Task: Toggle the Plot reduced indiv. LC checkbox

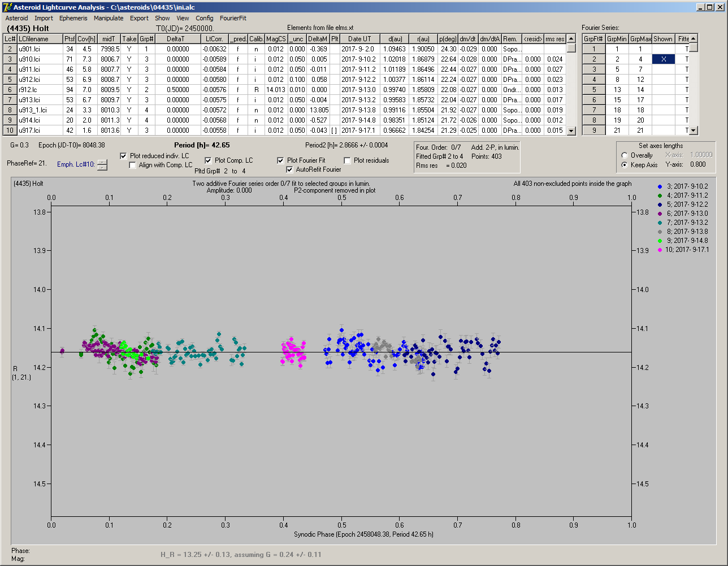Action: click(x=124, y=156)
